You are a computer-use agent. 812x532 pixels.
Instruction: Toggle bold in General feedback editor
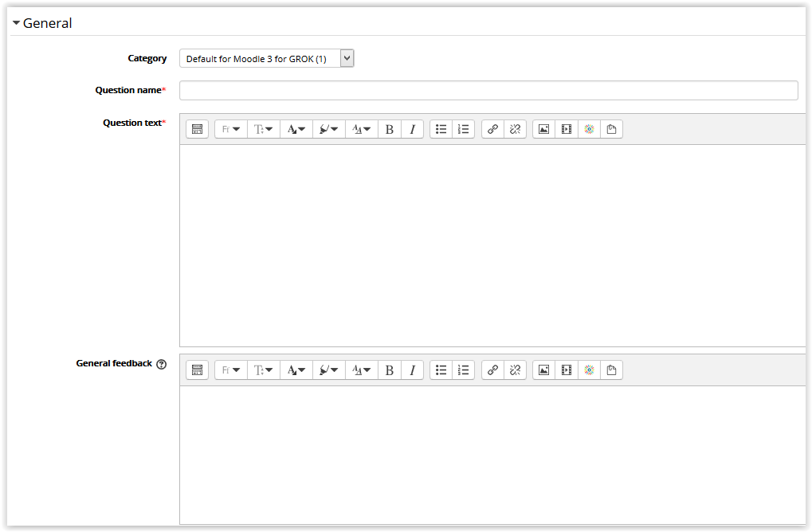pos(390,370)
